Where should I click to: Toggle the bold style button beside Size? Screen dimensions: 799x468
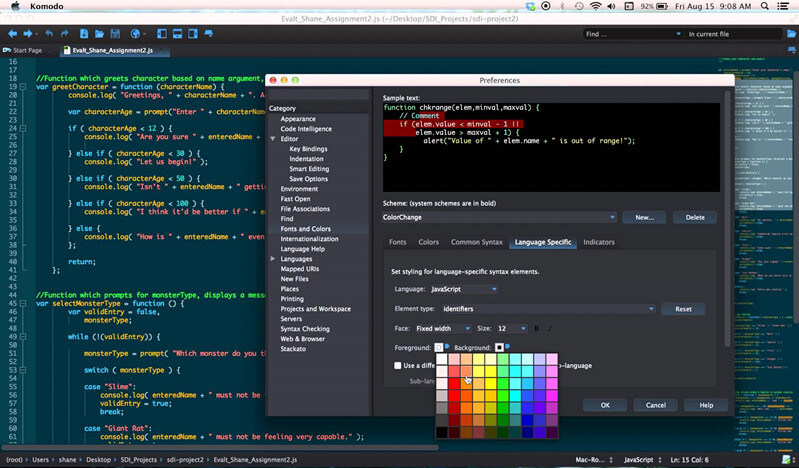[x=536, y=328]
